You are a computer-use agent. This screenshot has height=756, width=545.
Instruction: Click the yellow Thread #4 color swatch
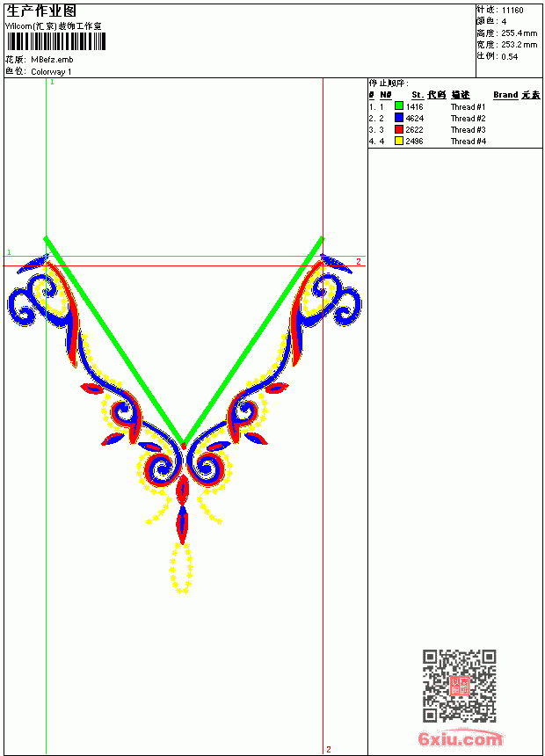tap(399, 141)
